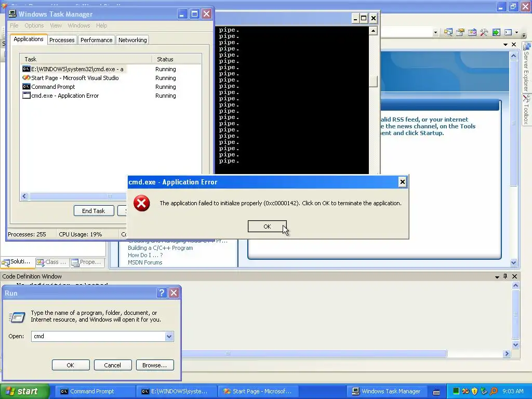Click the class diagram toolbar icon
Screen dimensions: 532x399
pos(472,32)
